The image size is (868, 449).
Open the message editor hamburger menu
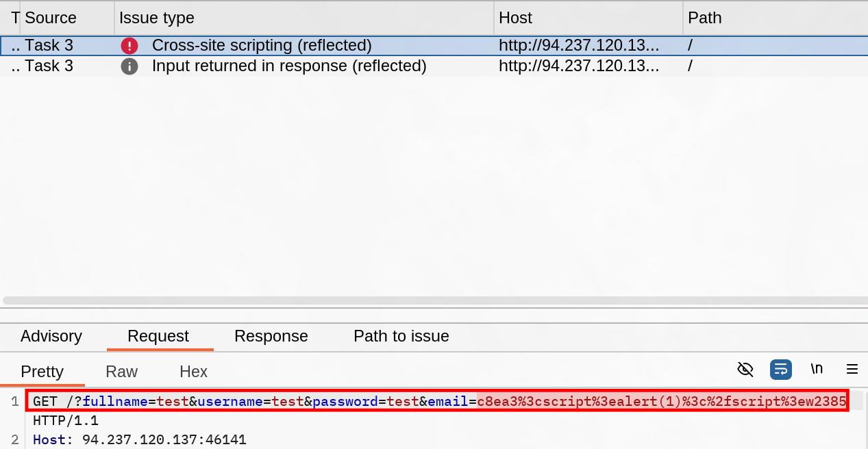click(852, 370)
